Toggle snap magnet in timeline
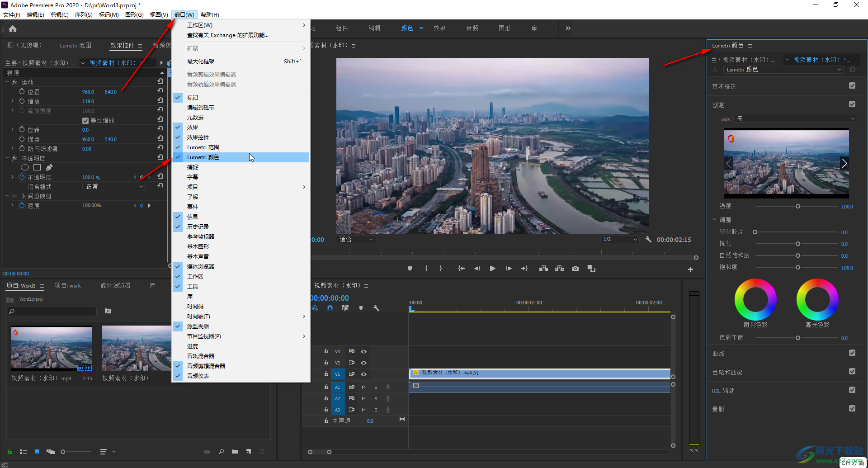Viewport: 868px width, 468px height. point(330,308)
